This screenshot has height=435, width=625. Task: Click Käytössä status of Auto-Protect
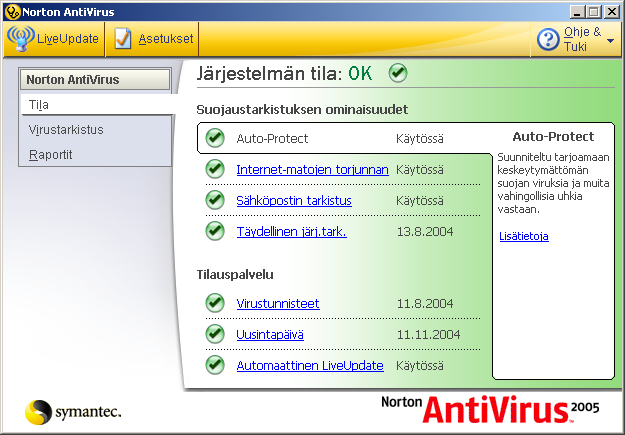[x=420, y=139]
